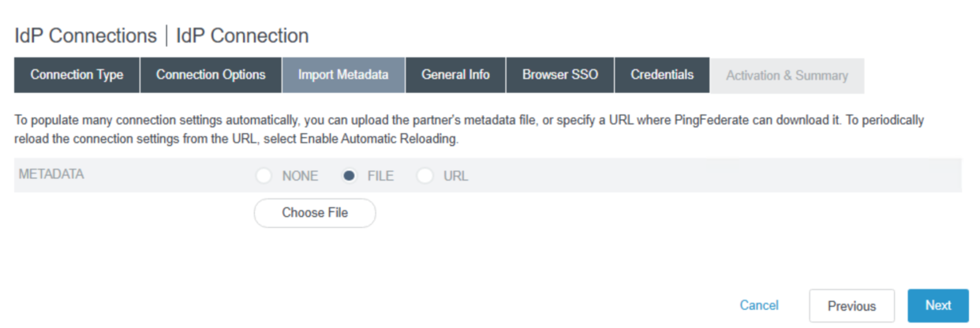This screenshot has height=328, width=980.
Task: Choose the URL metadata radio button
Action: [425, 176]
